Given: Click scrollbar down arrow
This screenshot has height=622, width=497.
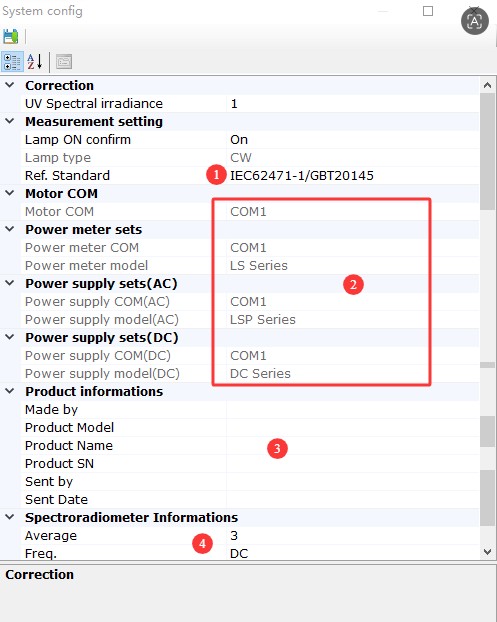Looking at the screenshot, I should 487,551.
